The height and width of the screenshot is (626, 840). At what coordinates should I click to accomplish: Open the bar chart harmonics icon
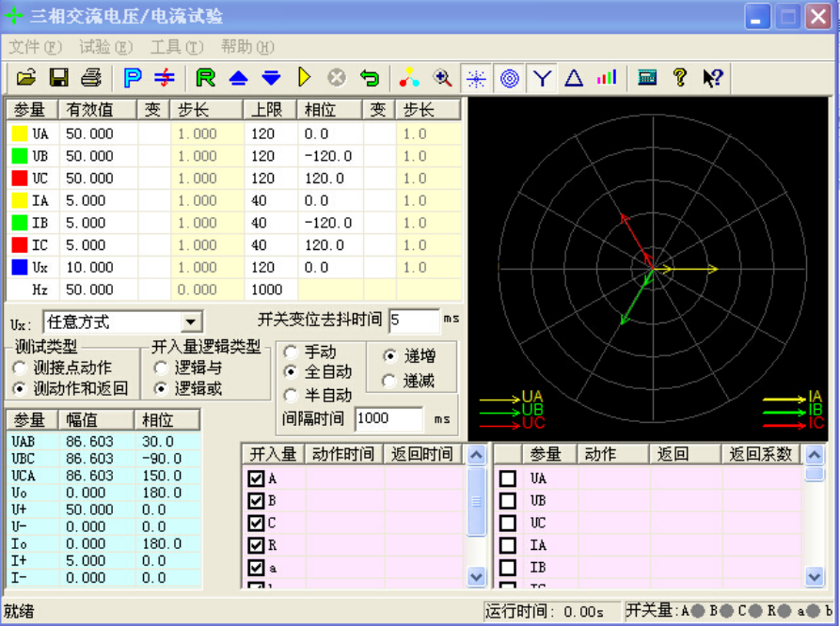click(606, 79)
